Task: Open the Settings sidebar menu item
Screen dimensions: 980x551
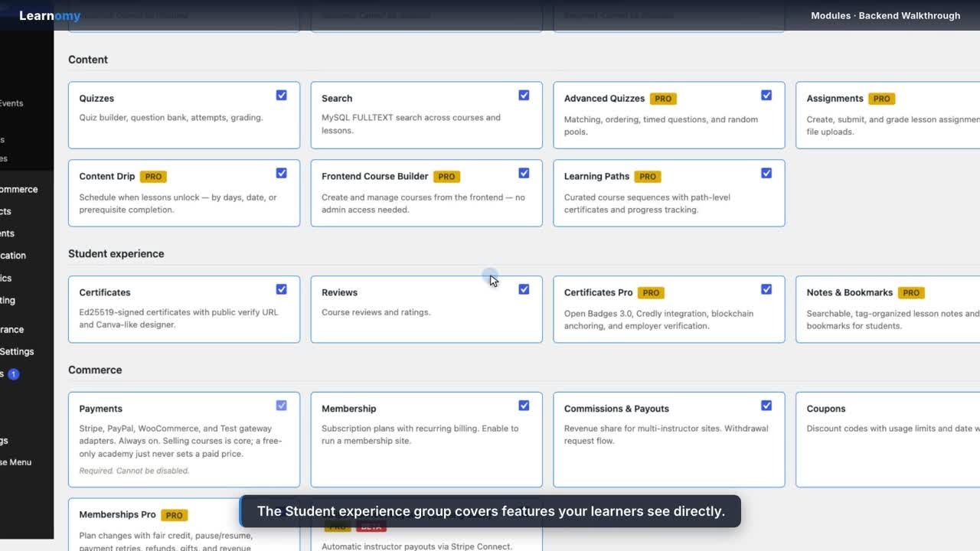Action: coord(17,352)
